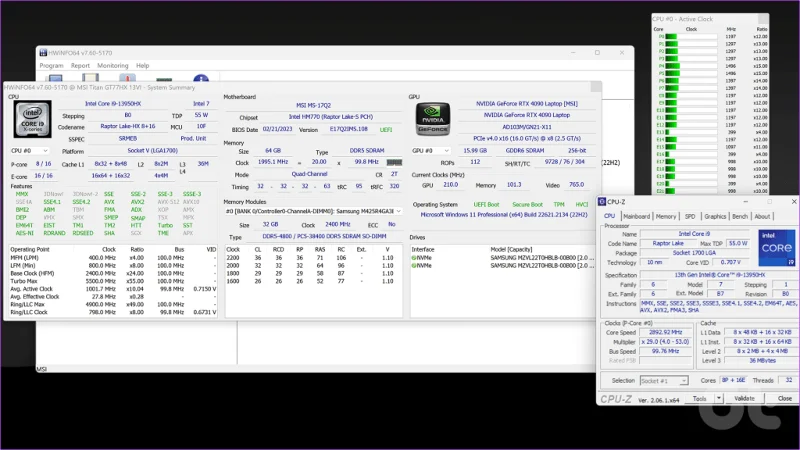Open the Report menu in HWiNFO64
This screenshot has height=450, width=800.
(x=80, y=65)
